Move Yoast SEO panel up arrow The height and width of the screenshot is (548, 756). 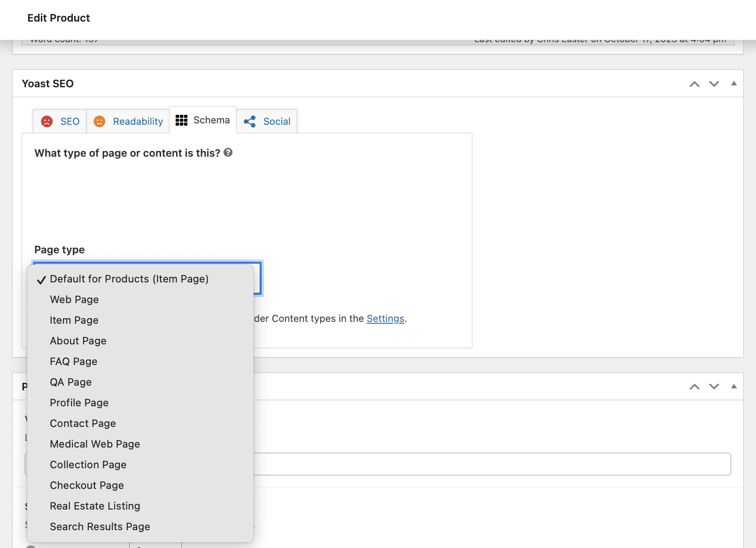point(694,84)
